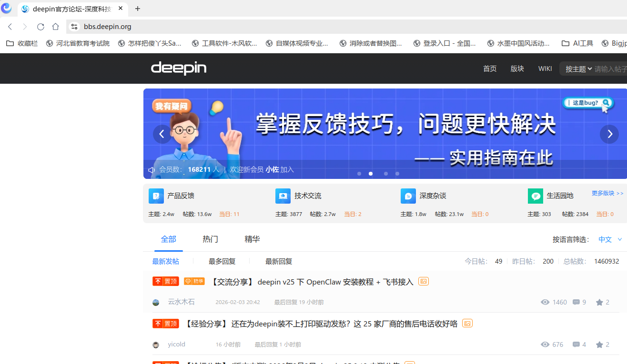Open the 产品反馈 board icon
Viewport: 627px width, 364px height.
coord(156,196)
